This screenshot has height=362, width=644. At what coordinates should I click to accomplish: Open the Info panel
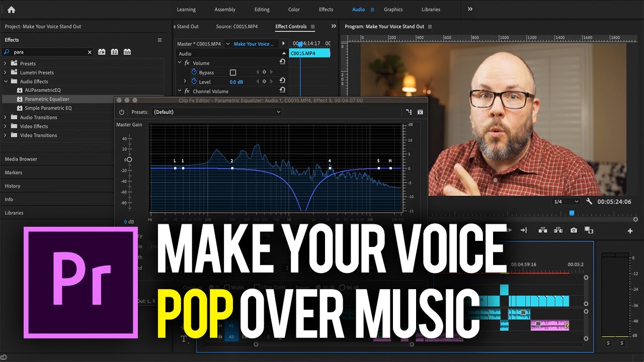pyautogui.click(x=9, y=200)
